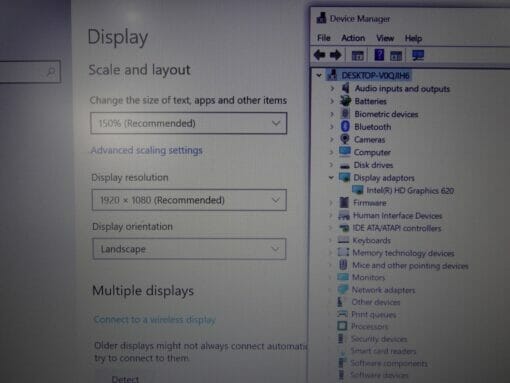Image resolution: width=510 pixels, height=383 pixels.
Task: Expand the Bluetooth node arrow
Action: coord(332,127)
